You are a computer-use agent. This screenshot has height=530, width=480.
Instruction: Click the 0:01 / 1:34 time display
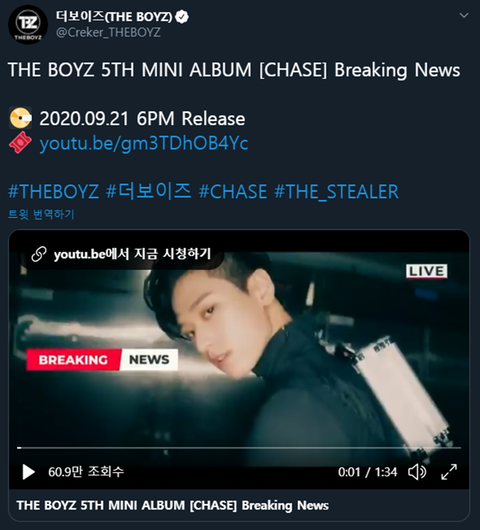click(x=367, y=472)
